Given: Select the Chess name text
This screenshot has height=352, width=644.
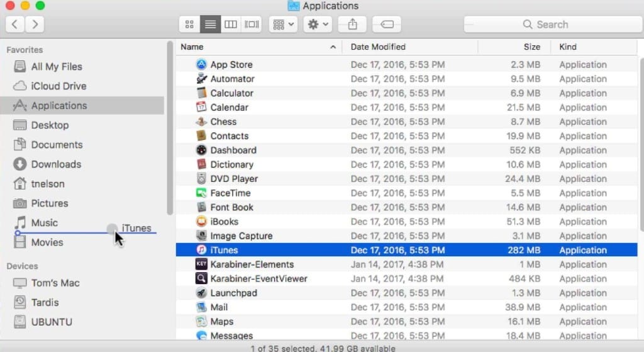Looking at the screenshot, I should [x=223, y=122].
